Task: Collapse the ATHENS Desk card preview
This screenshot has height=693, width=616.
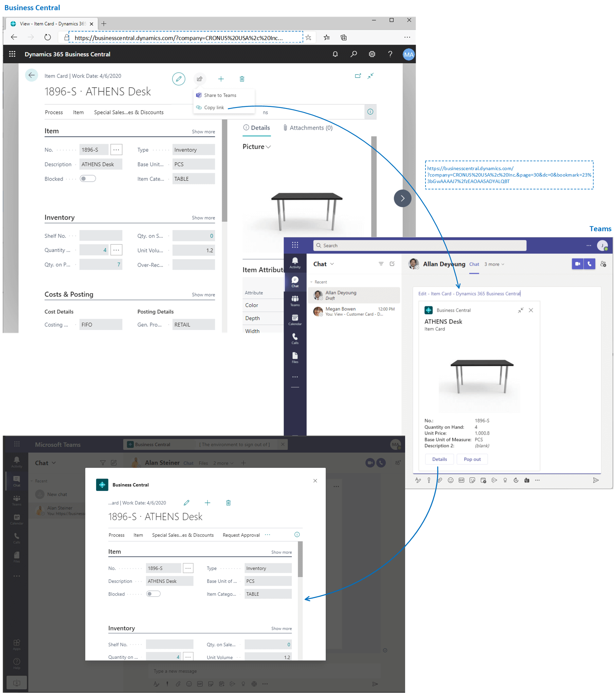Action: [521, 310]
